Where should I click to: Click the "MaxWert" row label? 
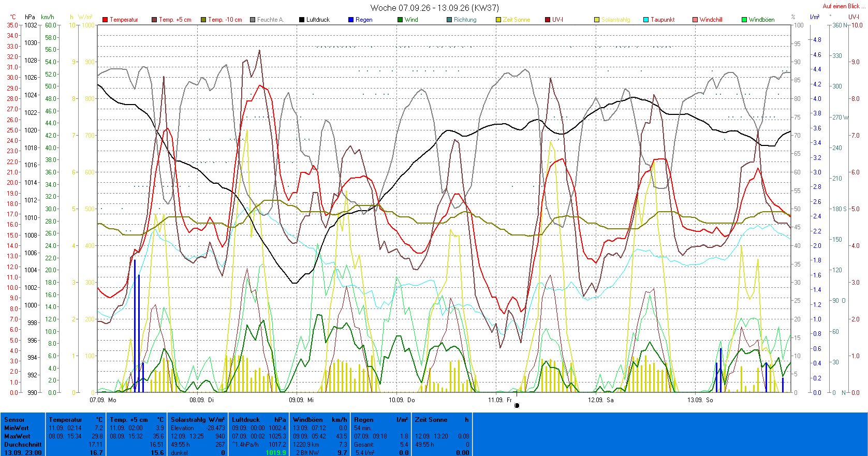click(x=17, y=436)
